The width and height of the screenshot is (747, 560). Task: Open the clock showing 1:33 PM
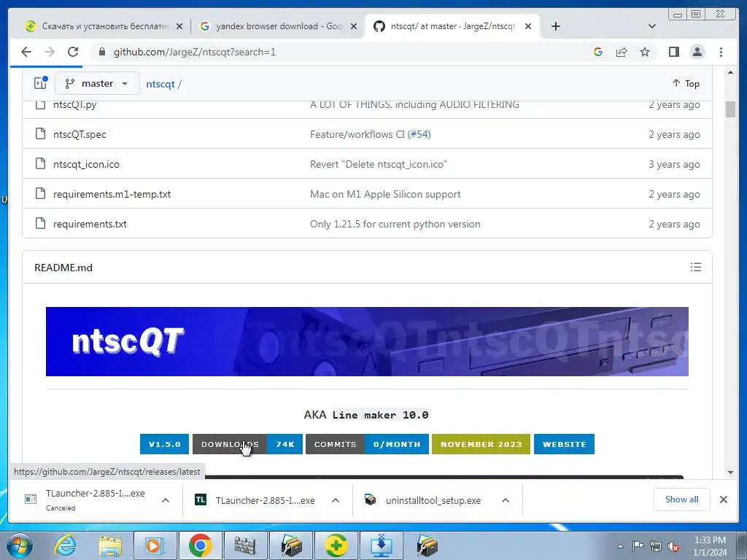click(710, 546)
